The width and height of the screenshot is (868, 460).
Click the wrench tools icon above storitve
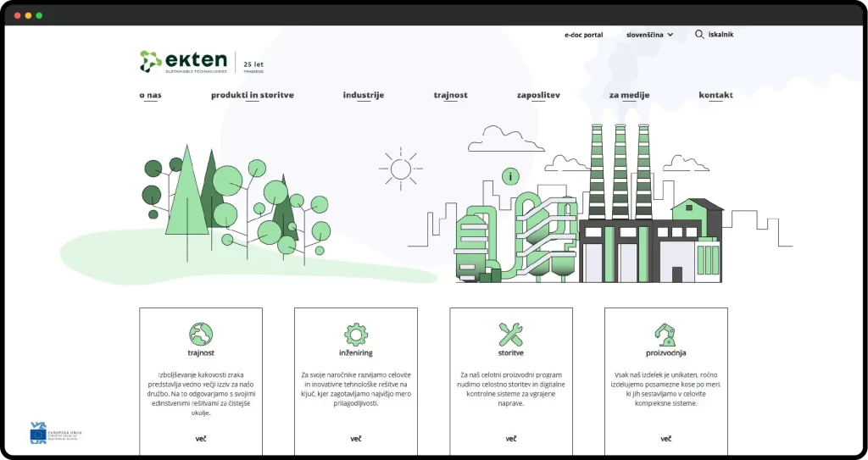tap(511, 333)
